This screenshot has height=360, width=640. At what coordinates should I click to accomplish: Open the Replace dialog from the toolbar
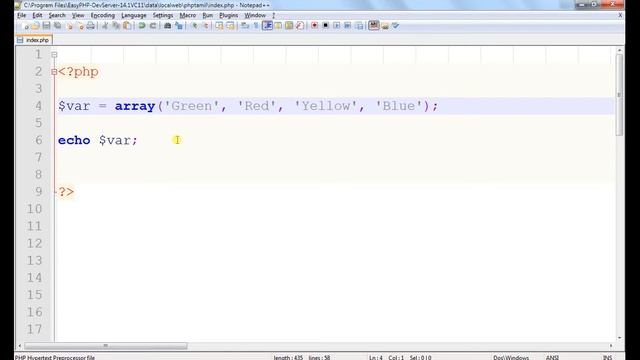point(179,26)
